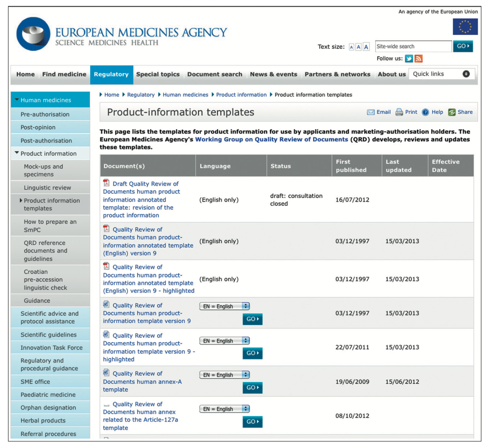Open language dropdown for Article-127a template

[x=224, y=409]
